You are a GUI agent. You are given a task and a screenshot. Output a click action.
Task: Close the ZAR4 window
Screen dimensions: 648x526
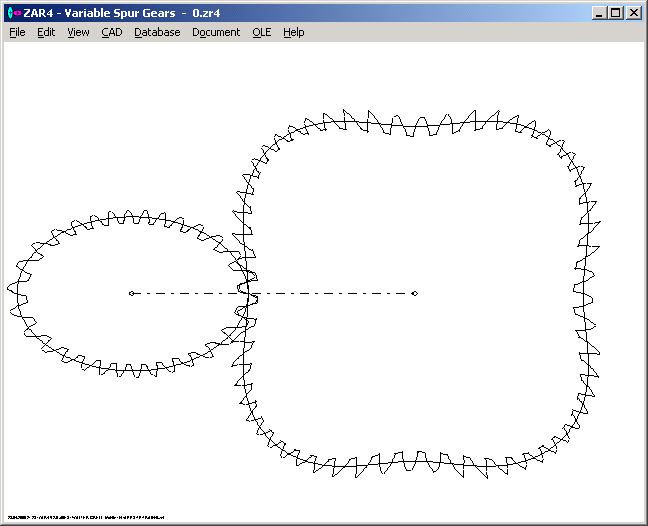click(633, 12)
